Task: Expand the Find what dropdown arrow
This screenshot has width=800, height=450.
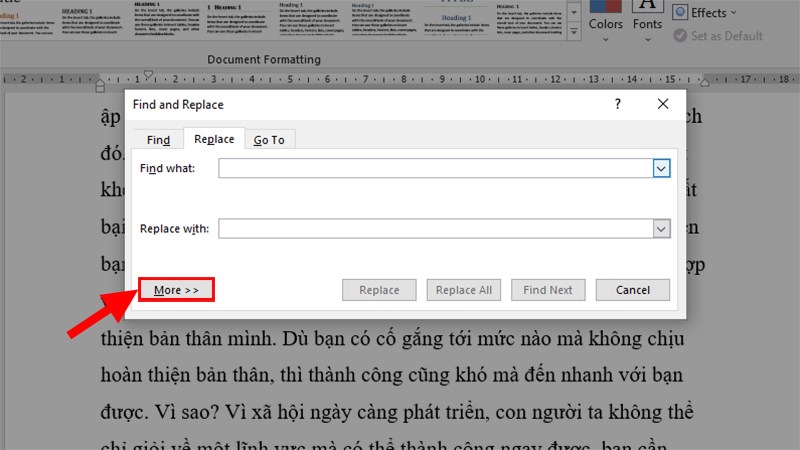Action: tap(661, 168)
